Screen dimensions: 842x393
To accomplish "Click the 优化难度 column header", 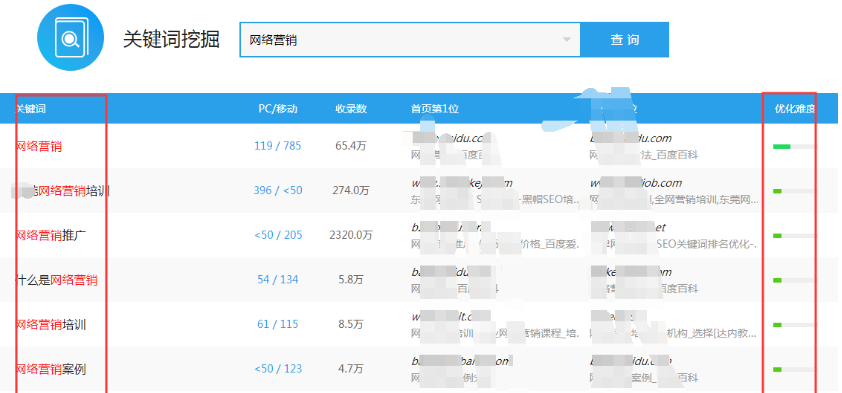I will point(794,109).
